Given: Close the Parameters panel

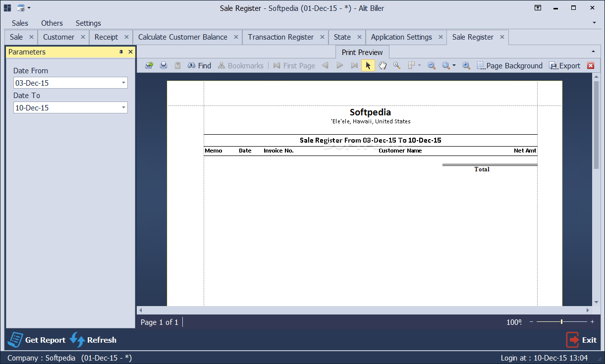Looking at the screenshot, I should pos(131,52).
